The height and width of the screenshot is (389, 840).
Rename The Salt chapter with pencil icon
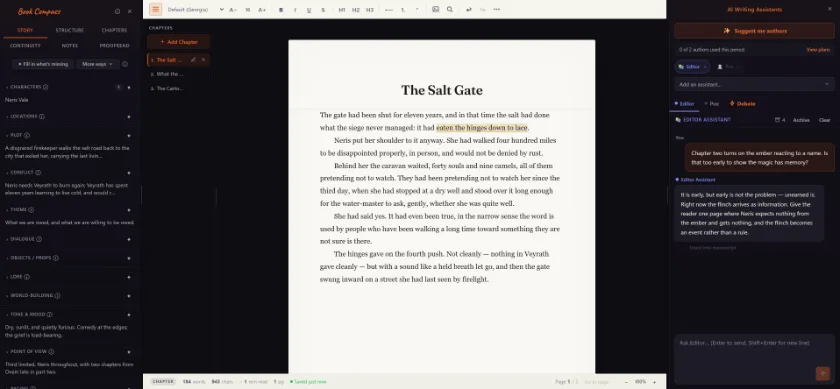click(193, 60)
